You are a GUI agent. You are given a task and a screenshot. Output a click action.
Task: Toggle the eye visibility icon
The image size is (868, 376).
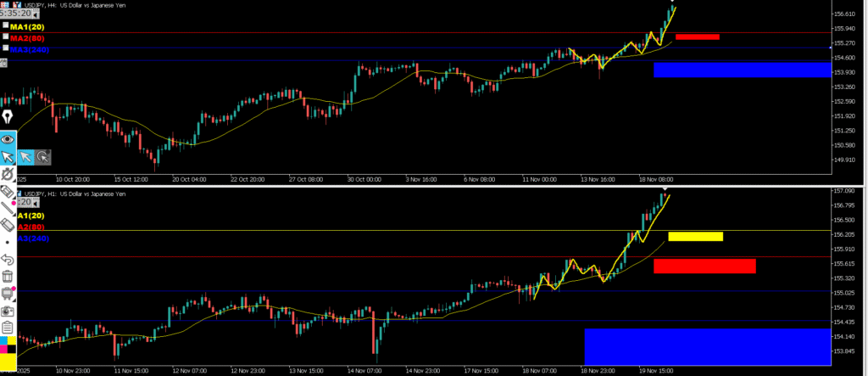8,138
